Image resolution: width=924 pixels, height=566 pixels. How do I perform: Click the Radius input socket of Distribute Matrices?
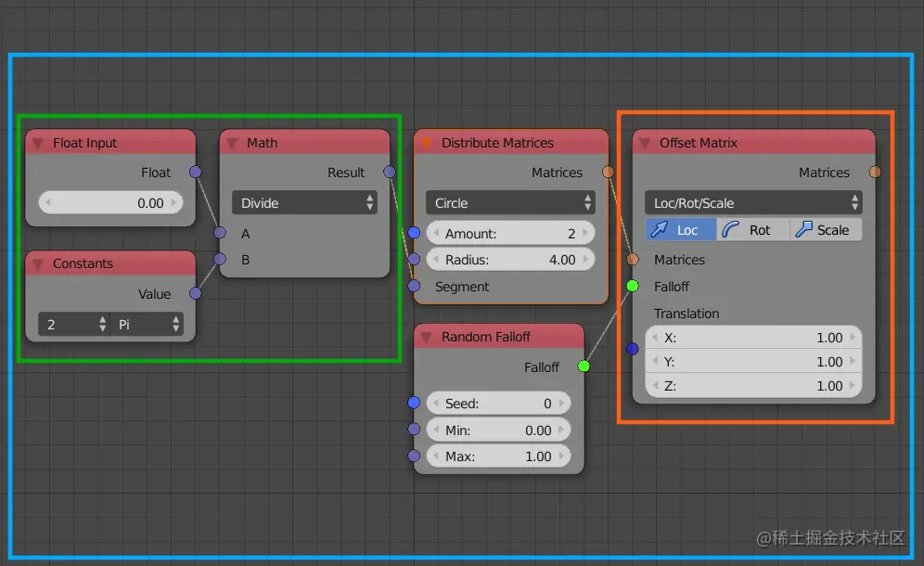(x=415, y=259)
